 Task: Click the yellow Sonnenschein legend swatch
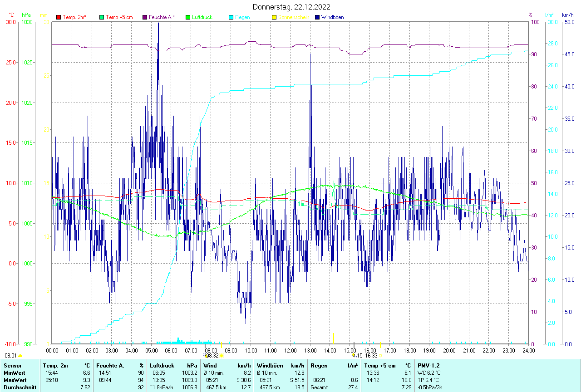(x=274, y=17)
